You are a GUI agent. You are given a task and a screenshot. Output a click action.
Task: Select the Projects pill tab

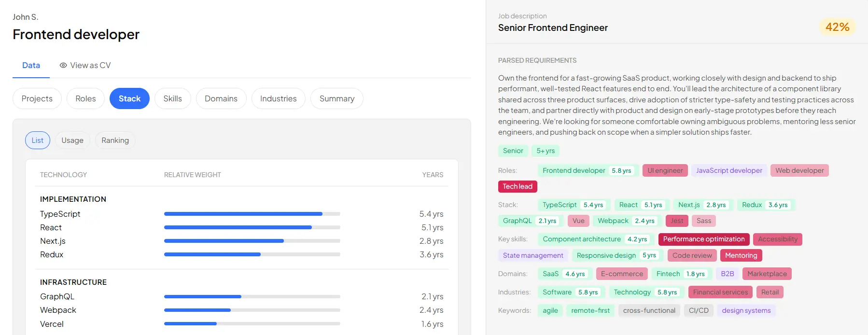(x=37, y=98)
